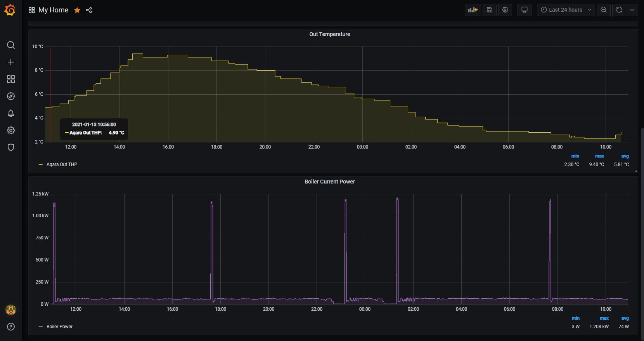Screen dimensions: 644x341
Task: Open dashboard settings gear in the top bar
Action: [x=505, y=10]
